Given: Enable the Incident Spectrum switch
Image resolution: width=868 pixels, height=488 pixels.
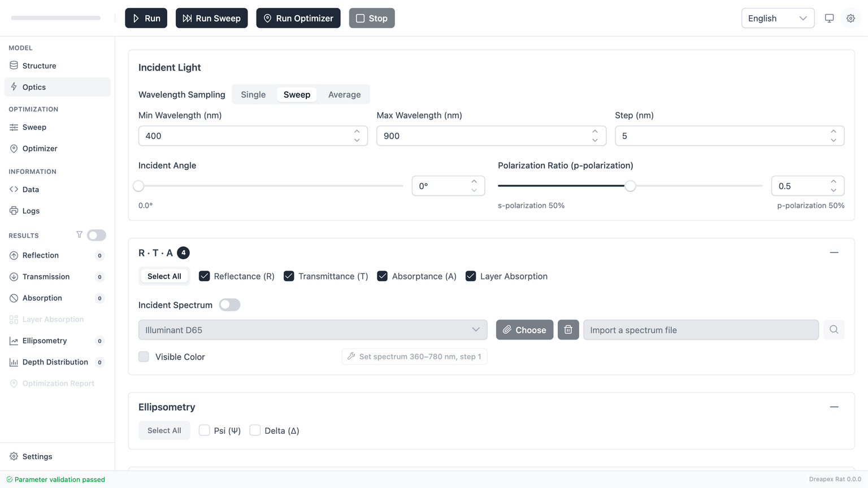Looking at the screenshot, I should click(229, 305).
